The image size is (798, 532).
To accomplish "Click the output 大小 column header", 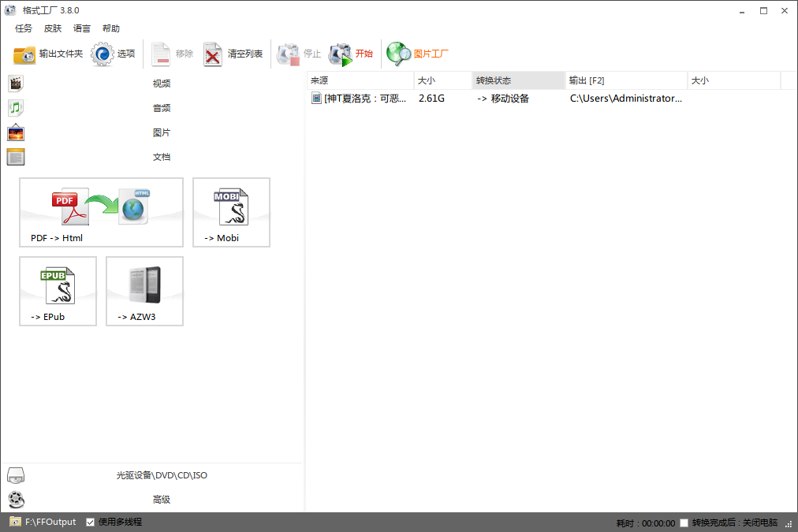I will (x=734, y=80).
